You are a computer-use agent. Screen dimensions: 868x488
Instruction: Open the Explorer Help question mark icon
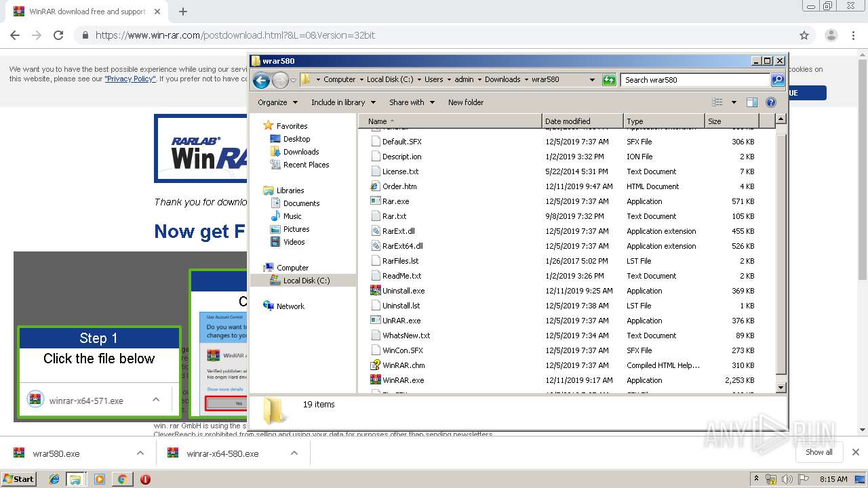pos(771,102)
